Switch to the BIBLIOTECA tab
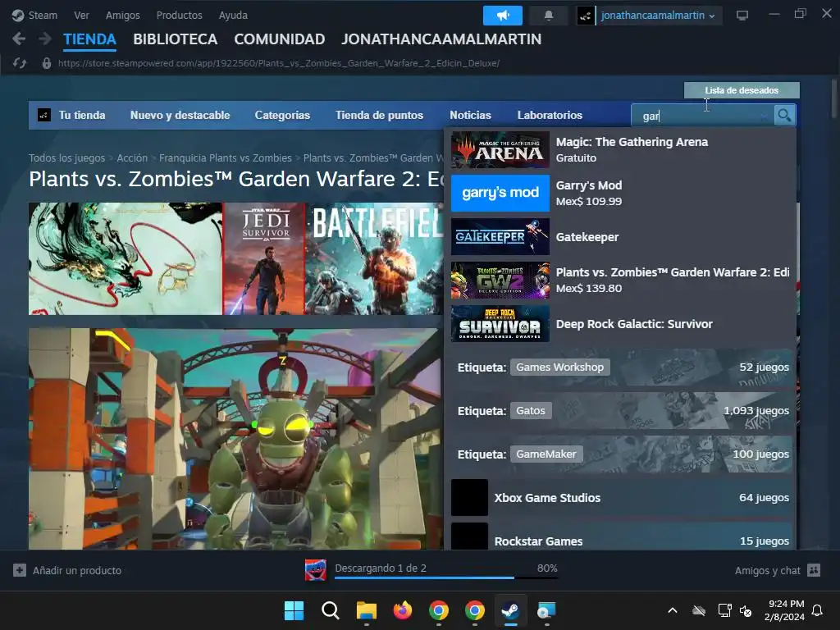Screen dimensions: 840x630 pyautogui.click(x=176, y=39)
